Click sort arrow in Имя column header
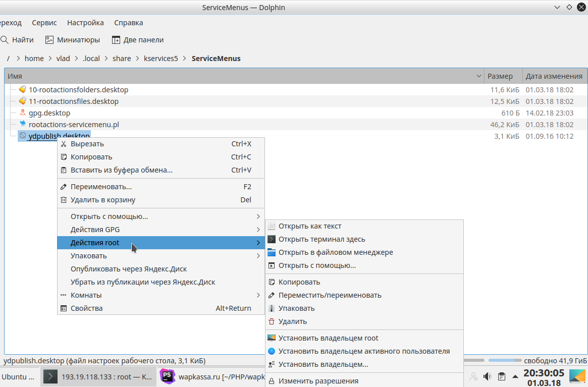Viewport: 588px width, 387px height. click(478, 76)
